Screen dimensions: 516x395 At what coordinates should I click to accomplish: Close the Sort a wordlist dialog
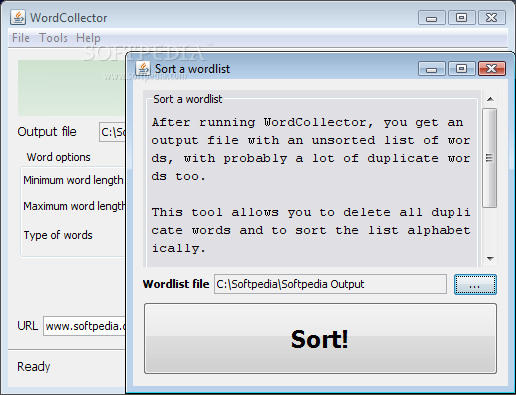[x=492, y=69]
